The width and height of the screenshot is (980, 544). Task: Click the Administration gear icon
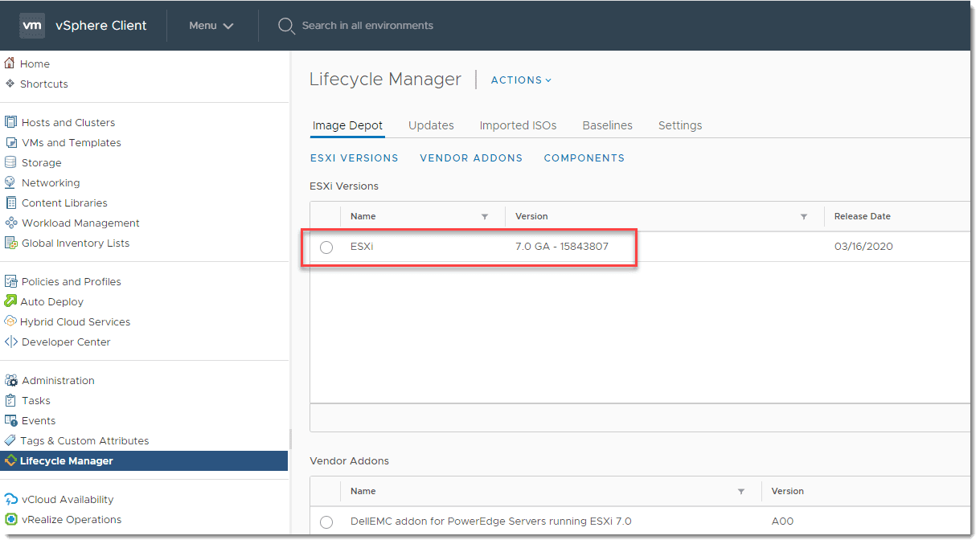tap(10, 381)
